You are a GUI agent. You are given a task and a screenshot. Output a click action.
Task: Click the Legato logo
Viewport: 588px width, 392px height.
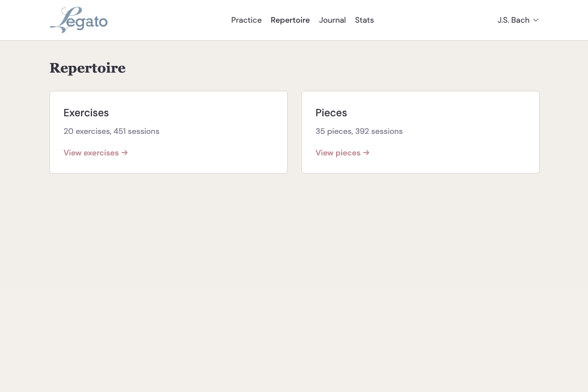pyautogui.click(x=78, y=20)
